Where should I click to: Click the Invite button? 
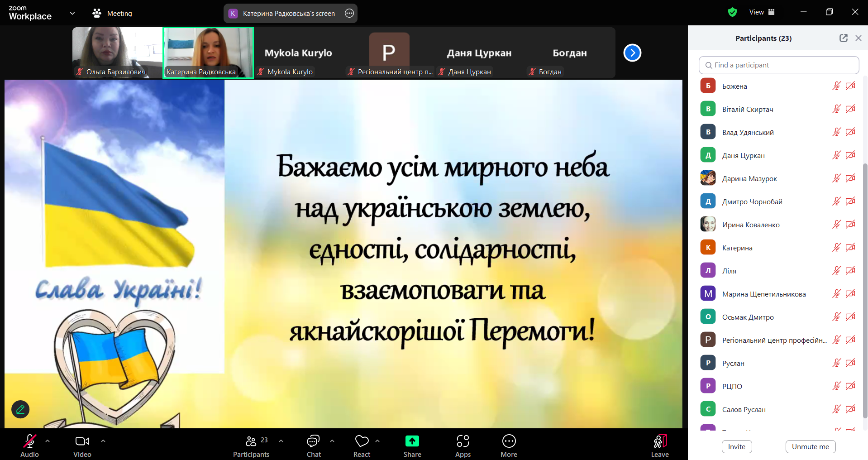click(736, 446)
